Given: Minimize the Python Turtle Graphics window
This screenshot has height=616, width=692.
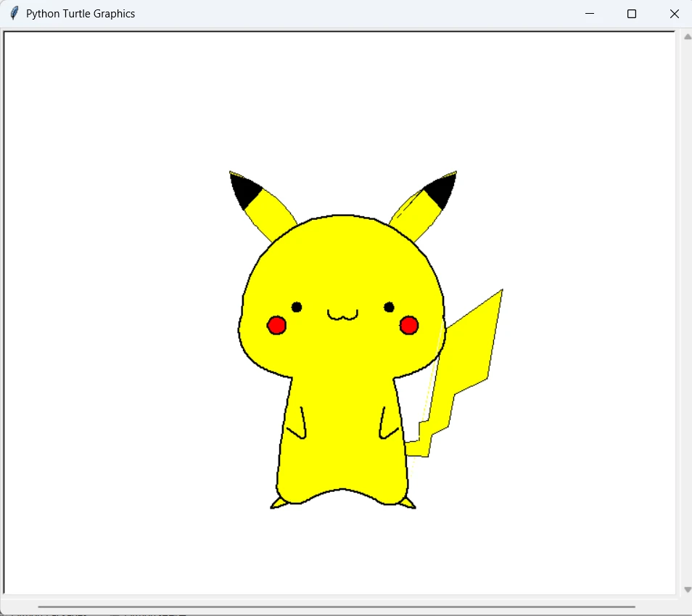Looking at the screenshot, I should point(590,14).
